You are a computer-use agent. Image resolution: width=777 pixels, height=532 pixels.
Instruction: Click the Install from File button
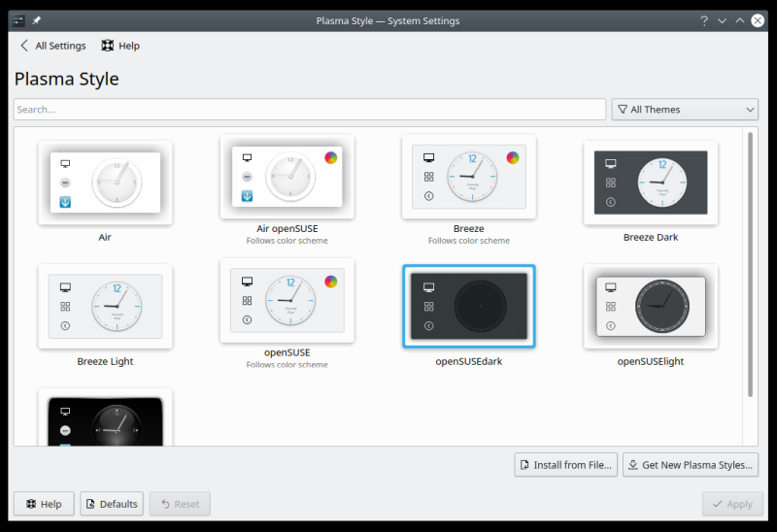click(x=566, y=465)
